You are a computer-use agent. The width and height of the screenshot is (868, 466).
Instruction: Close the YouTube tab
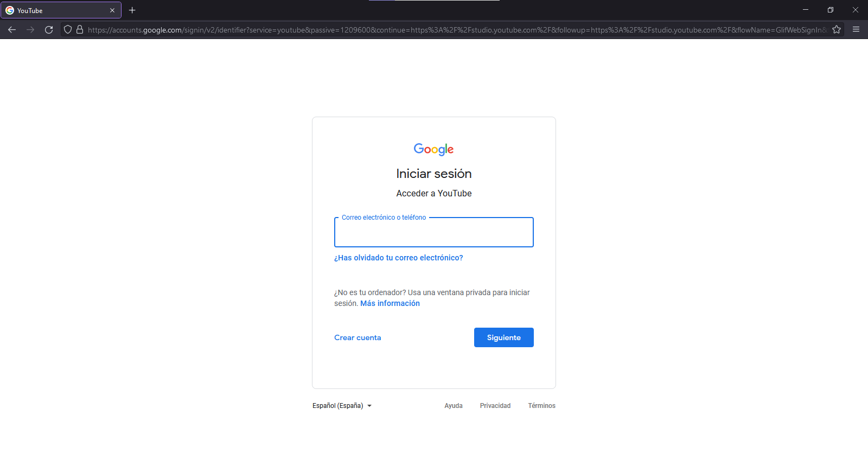pos(112,10)
